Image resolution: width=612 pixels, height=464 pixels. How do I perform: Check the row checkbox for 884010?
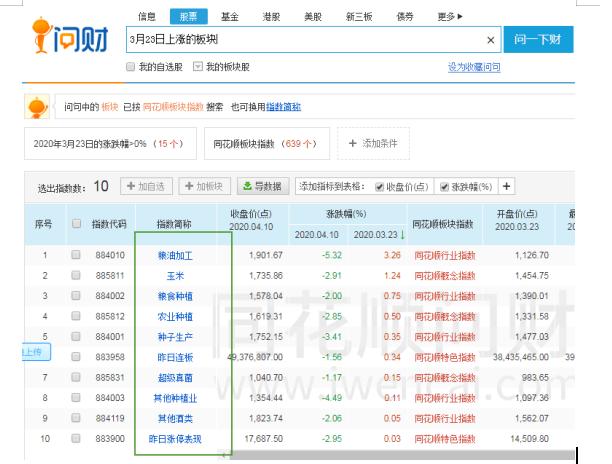click(76, 255)
